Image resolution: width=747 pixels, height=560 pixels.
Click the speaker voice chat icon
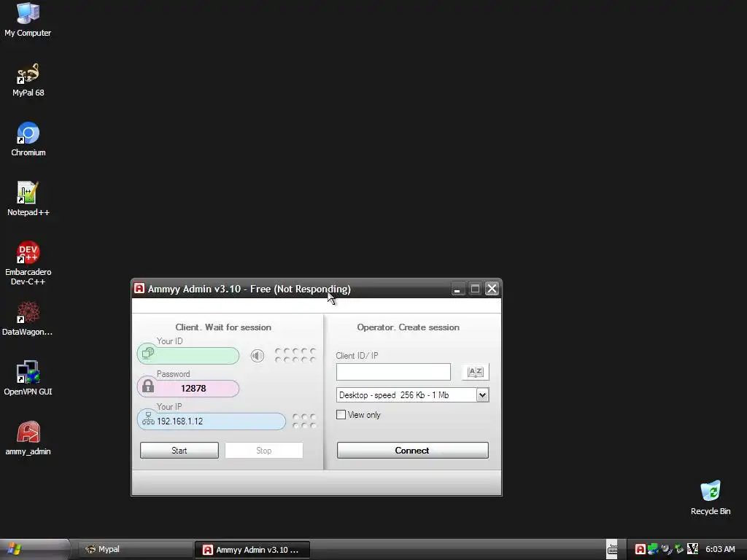[x=258, y=356]
